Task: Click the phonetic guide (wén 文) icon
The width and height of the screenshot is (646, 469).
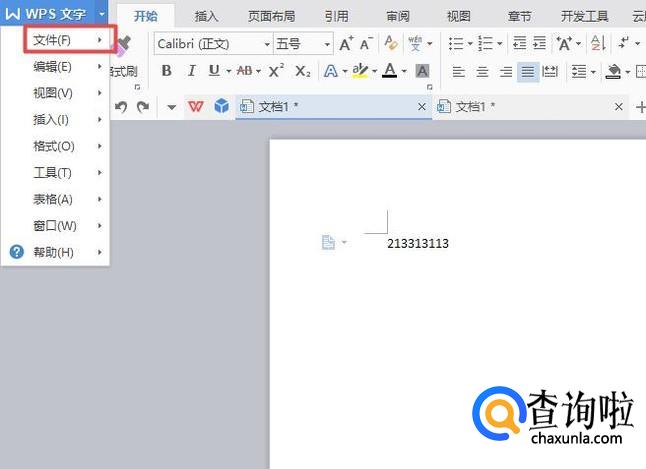Action: coord(415,43)
